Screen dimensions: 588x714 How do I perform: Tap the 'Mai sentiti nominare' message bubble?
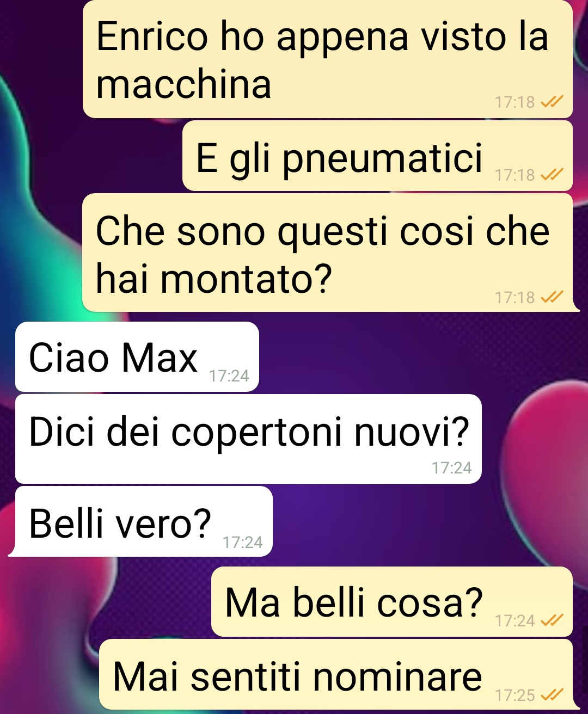click(x=336, y=674)
